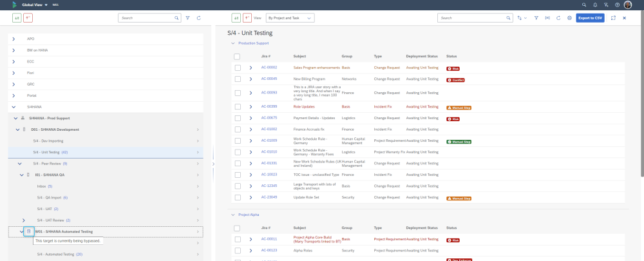Image resolution: width=644 pixels, height=261 pixels.
Task: Click the left panel refresh icon
Action: click(x=199, y=18)
